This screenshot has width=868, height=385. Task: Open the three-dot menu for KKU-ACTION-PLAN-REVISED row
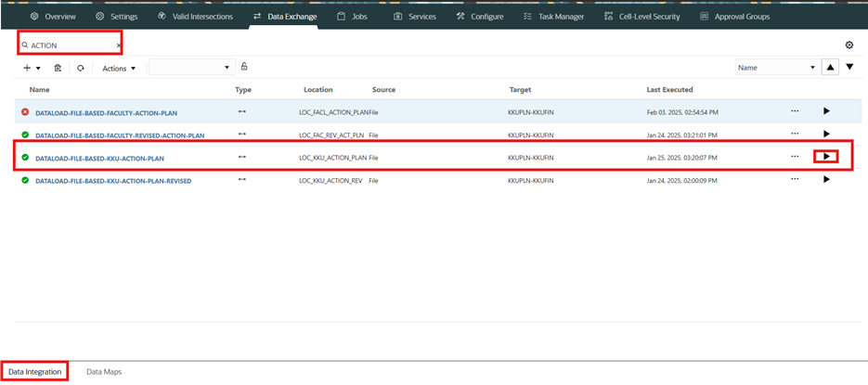pyautogui.click(x=795, y=179)
